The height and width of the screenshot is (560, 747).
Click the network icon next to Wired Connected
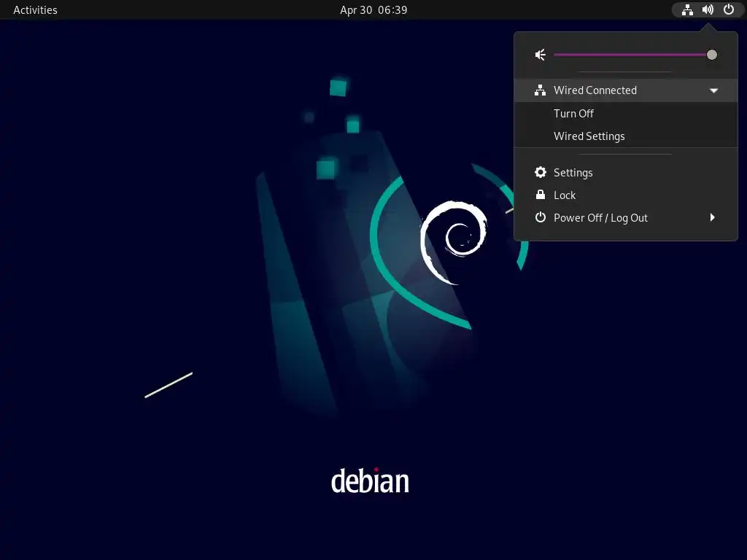[x=541, y=90]
